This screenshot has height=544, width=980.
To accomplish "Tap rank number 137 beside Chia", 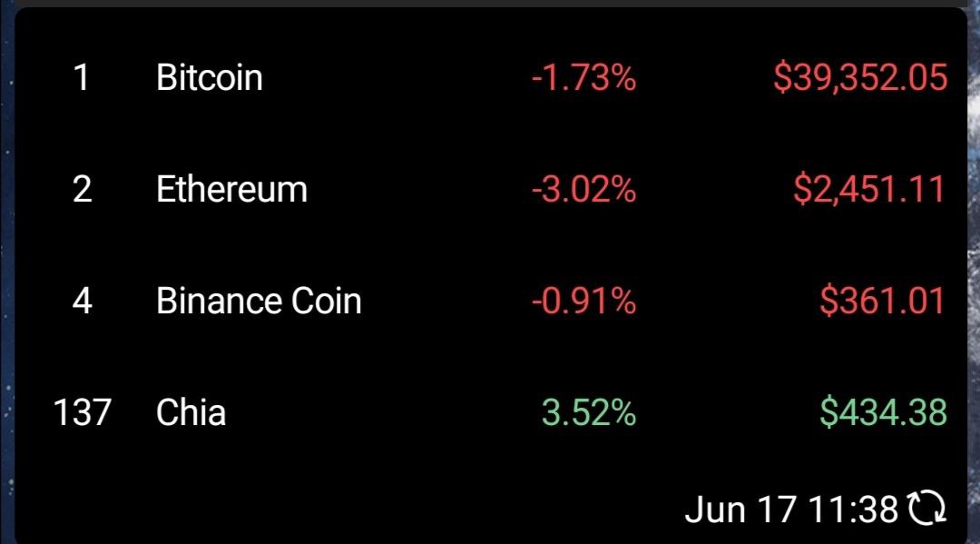I will pos(82,412).
